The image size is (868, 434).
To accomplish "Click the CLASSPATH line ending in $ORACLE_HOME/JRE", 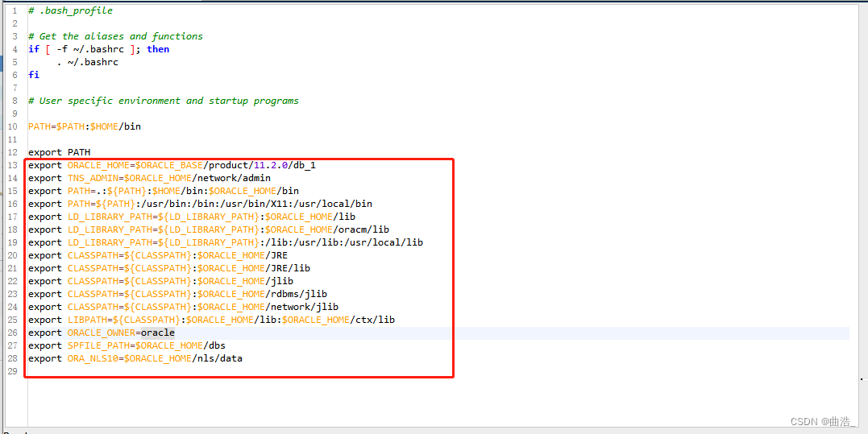I will [x=158, y=255].
